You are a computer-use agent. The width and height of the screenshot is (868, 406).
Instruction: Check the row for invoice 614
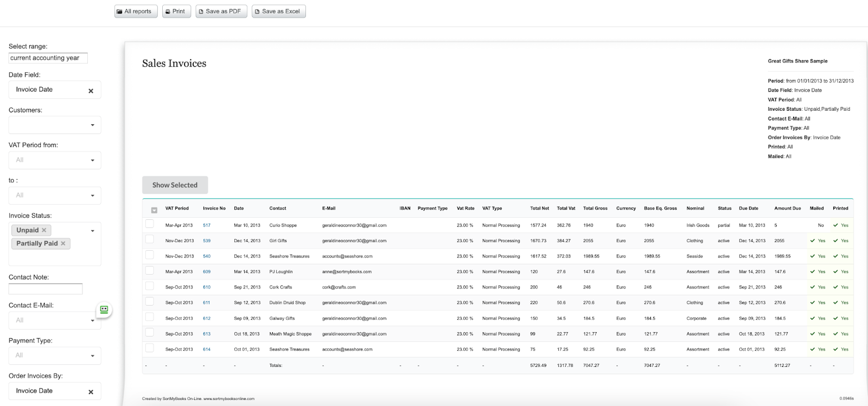pos(150,348)
